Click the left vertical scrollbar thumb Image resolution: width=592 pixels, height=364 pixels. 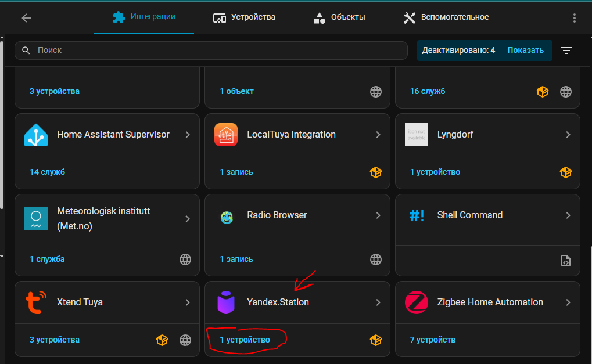[x=2, y=124]
